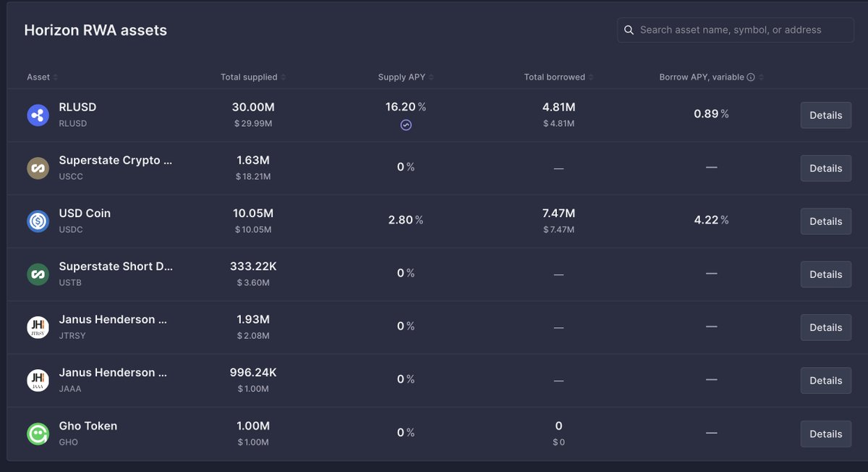
Task: Open Details for Gho Token
Action: (825, 434)
